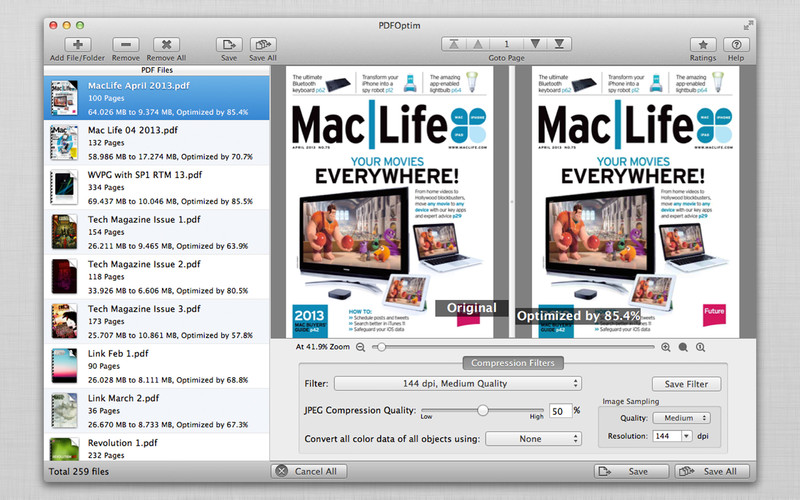Click the Optimized preview page
The width and height of the screenshot is (800, 500).
pyautogui.click(x=635, y=202)
